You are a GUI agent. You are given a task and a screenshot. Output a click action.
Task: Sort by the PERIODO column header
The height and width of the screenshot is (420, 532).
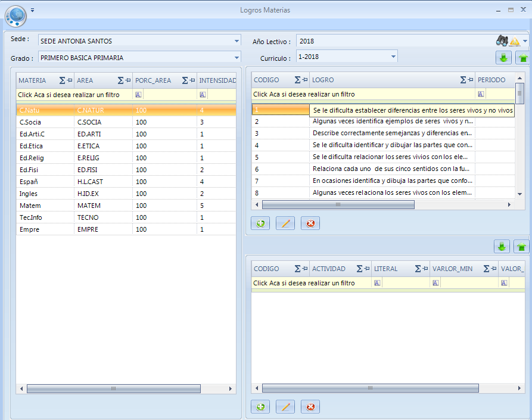[492, 80]
